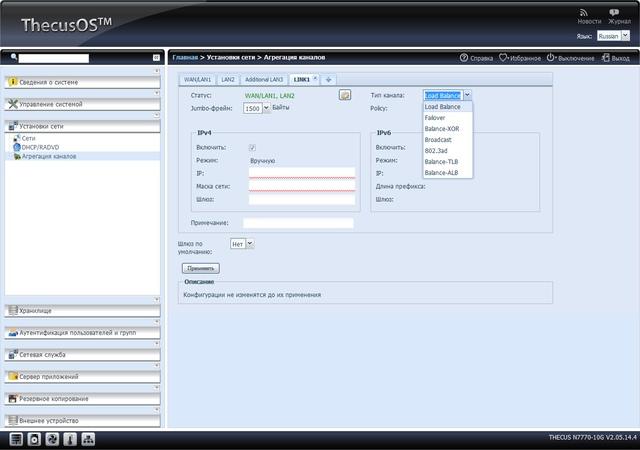
Task: Click the network icon in bottom bar
Action: (x=88, y=439)
